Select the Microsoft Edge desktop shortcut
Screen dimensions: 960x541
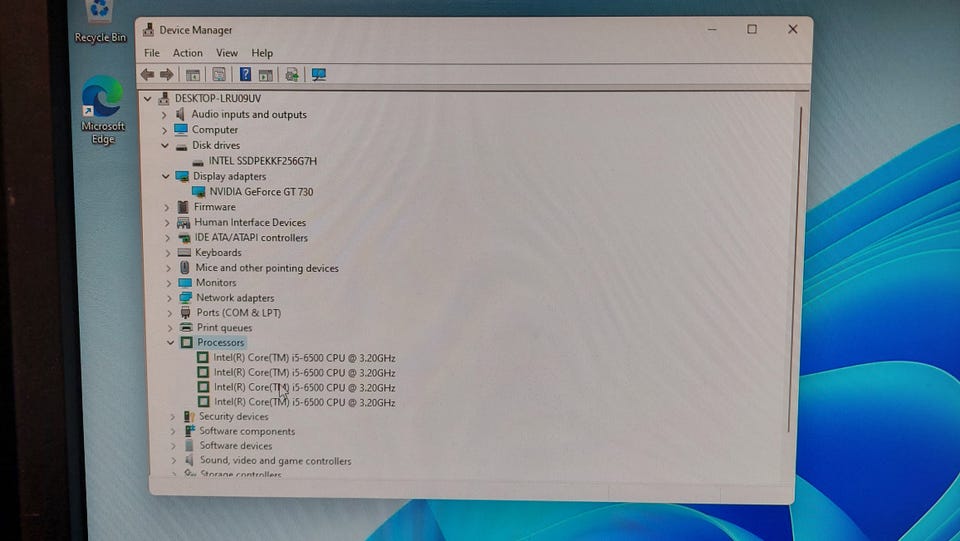pos(102,110)
